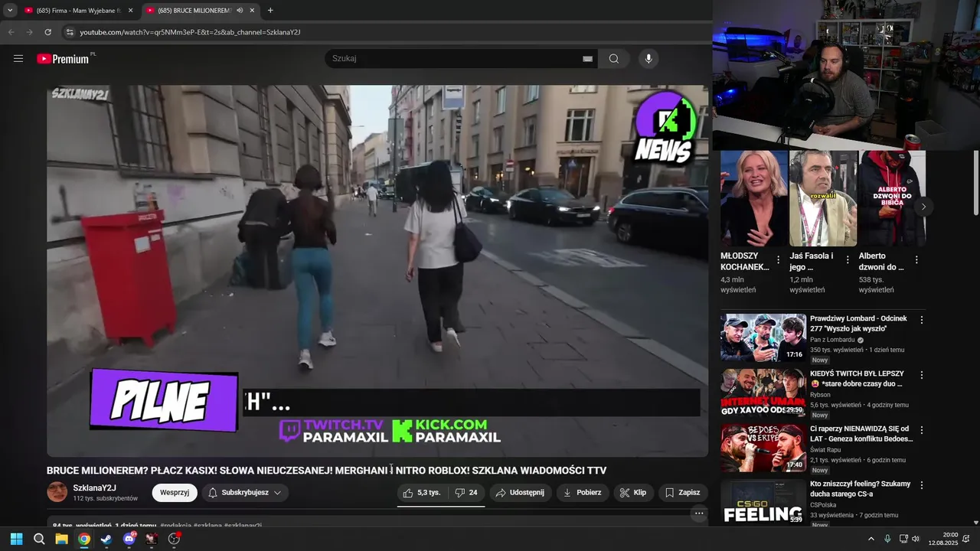Open volume control speaker in system tray

click(x=916, y=539)
